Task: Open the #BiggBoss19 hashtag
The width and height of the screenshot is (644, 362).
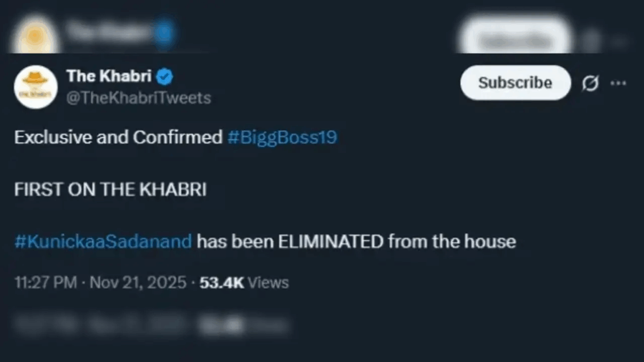Action: [282, 137]
